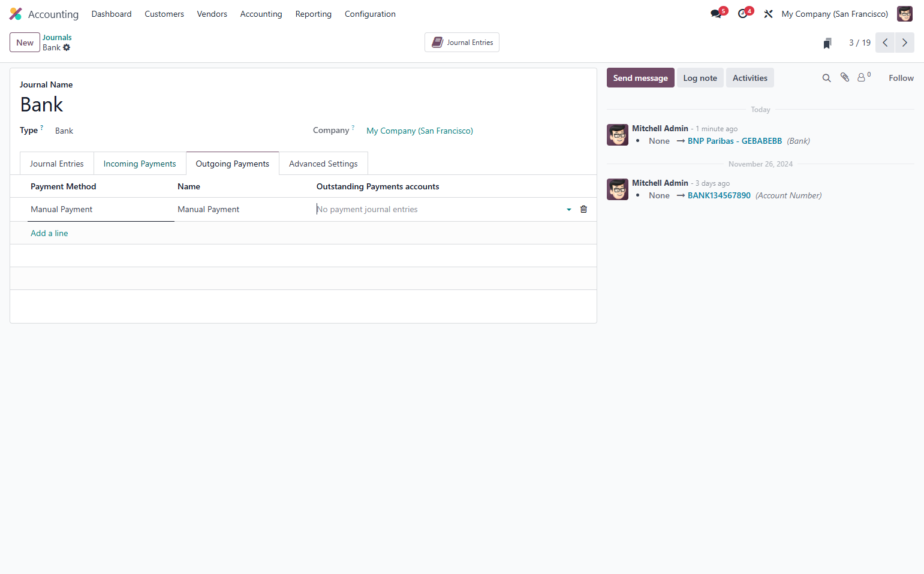This screenshot has width=924, height=574.
Task: Open the My Company (San Francisco) company link
Action: coord(420,131)
